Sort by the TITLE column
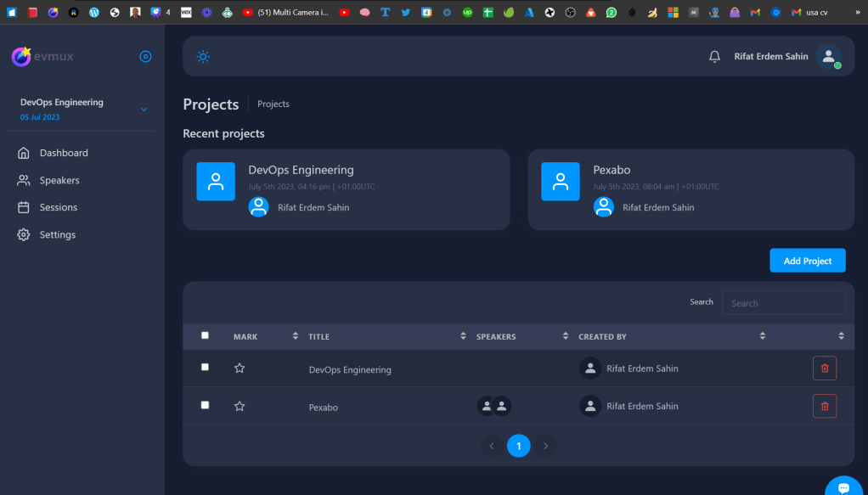Viewport: 868px width, 495px height. [463, 336]
